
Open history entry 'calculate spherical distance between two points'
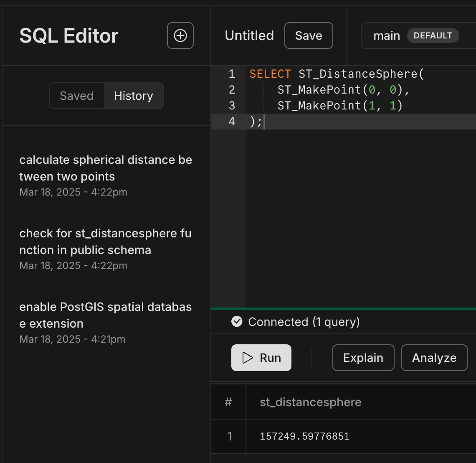tap(106, 176)
